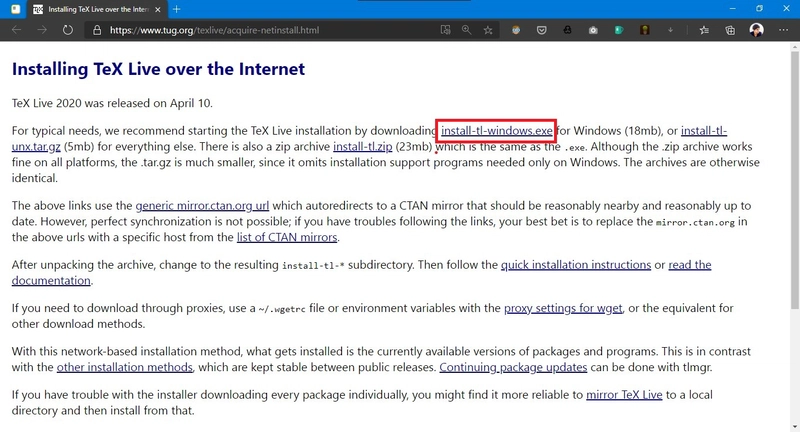Viewport: 800px width, 432px height.
Task: Focus the URL address bar
Action: click(x=265, y=30)
